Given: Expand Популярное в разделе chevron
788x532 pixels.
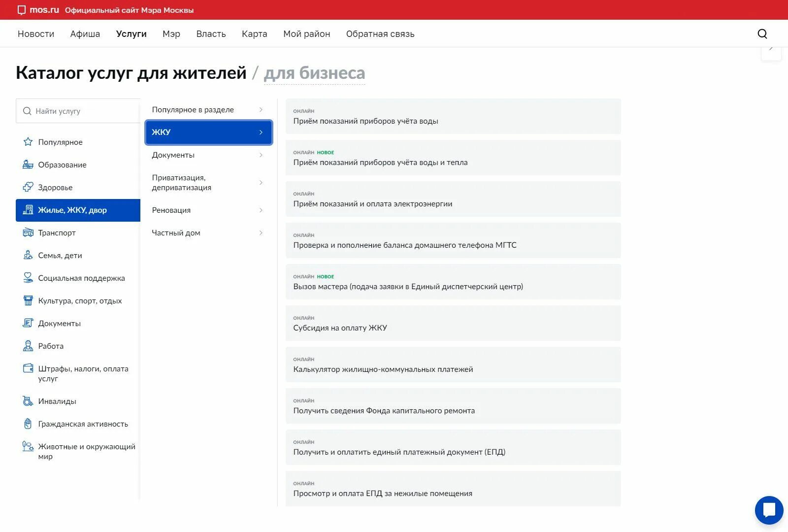Looking at the screenshot, I should [261, 109].
